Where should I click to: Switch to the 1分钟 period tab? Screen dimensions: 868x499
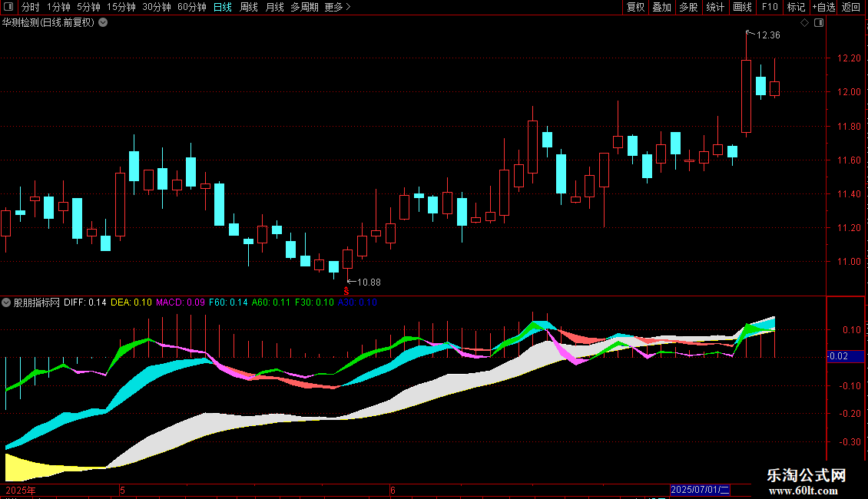pos(58,7)
